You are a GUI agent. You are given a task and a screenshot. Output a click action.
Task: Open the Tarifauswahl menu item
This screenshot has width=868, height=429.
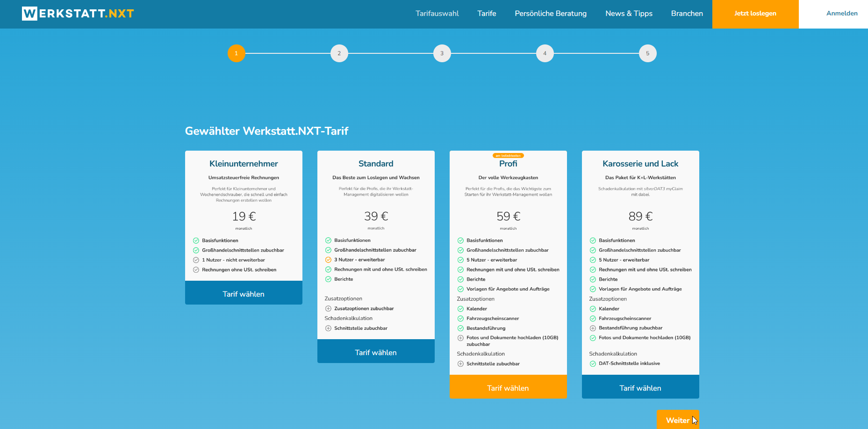[437, 14]
